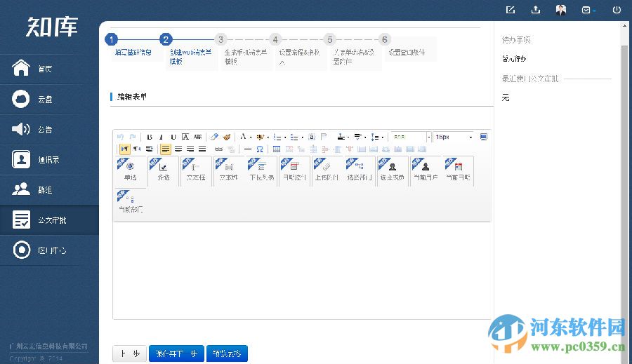Select highlighted align-left button
Viewport: 632px width, 364px height.
pos(165,149)
